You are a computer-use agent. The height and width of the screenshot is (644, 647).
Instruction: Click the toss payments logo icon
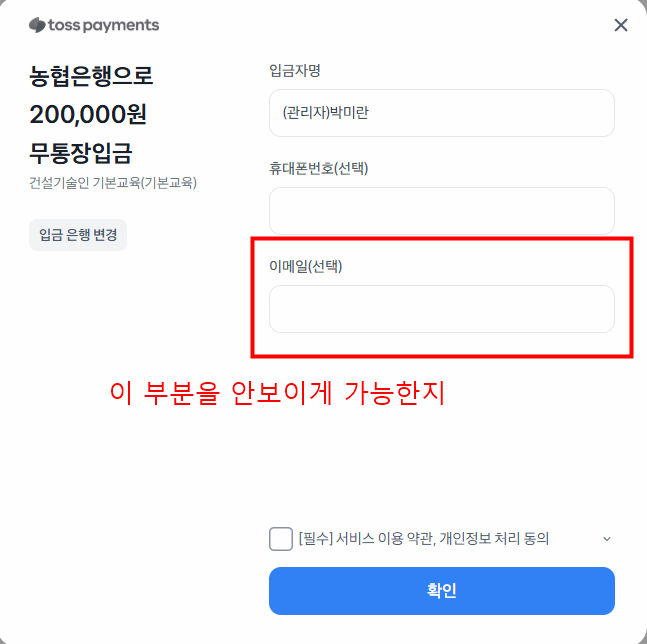point(37,25)
